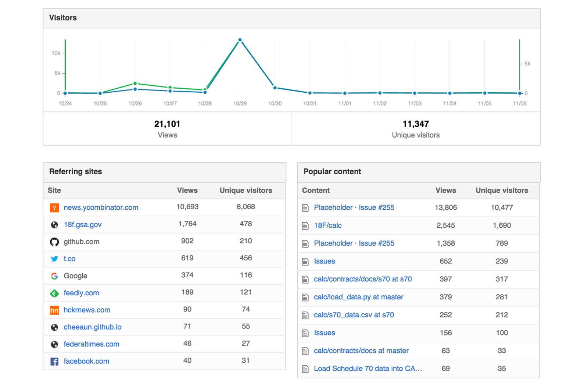Visit the cheeaun.github.io referrer link
This screenshot has width=588, height=384.
point(93,327)
